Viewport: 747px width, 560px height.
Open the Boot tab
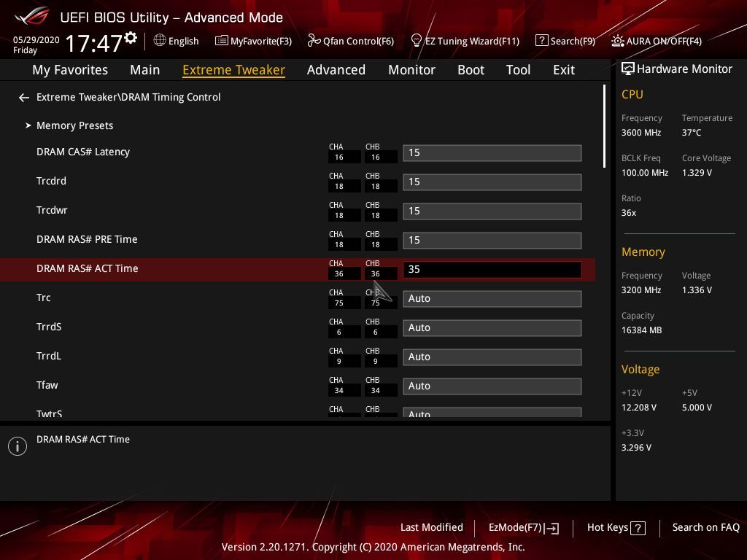coord(471,70)
